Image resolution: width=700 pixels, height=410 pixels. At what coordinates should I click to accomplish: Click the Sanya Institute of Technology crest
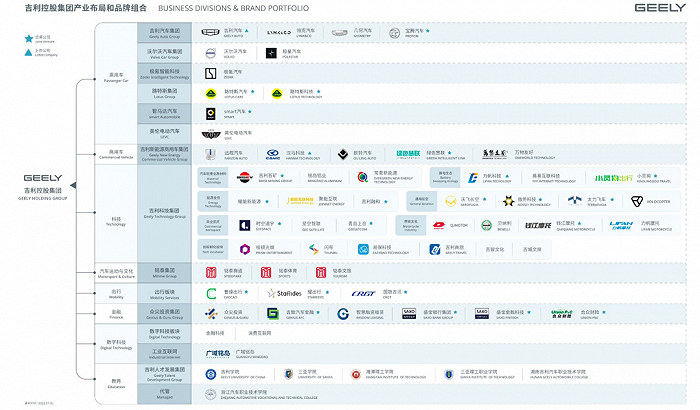click(449, 374)
